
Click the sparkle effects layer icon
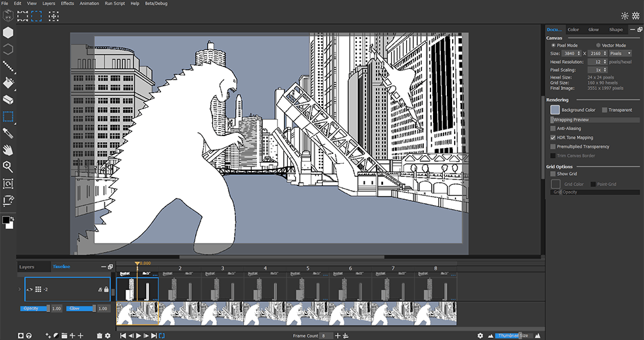tap(48, 336)
